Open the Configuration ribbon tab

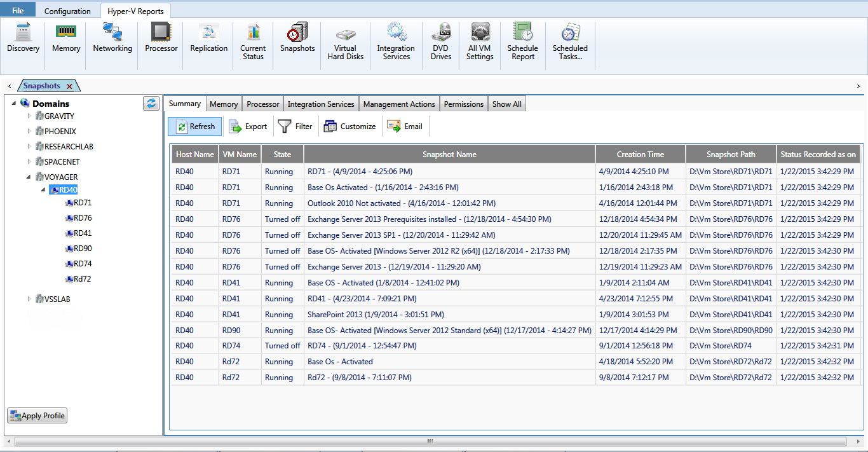[67, 11]
